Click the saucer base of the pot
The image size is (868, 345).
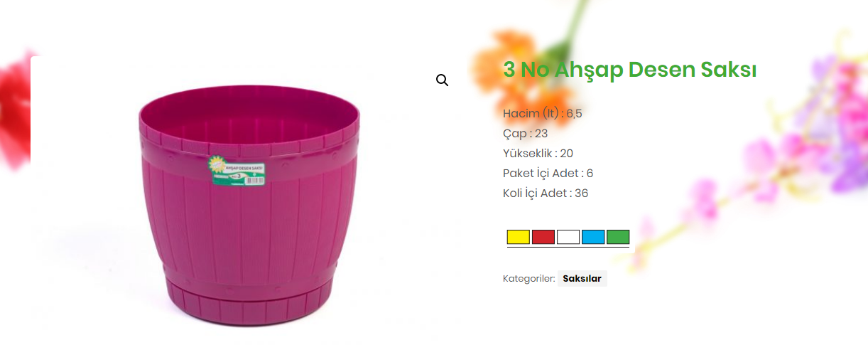250,307
